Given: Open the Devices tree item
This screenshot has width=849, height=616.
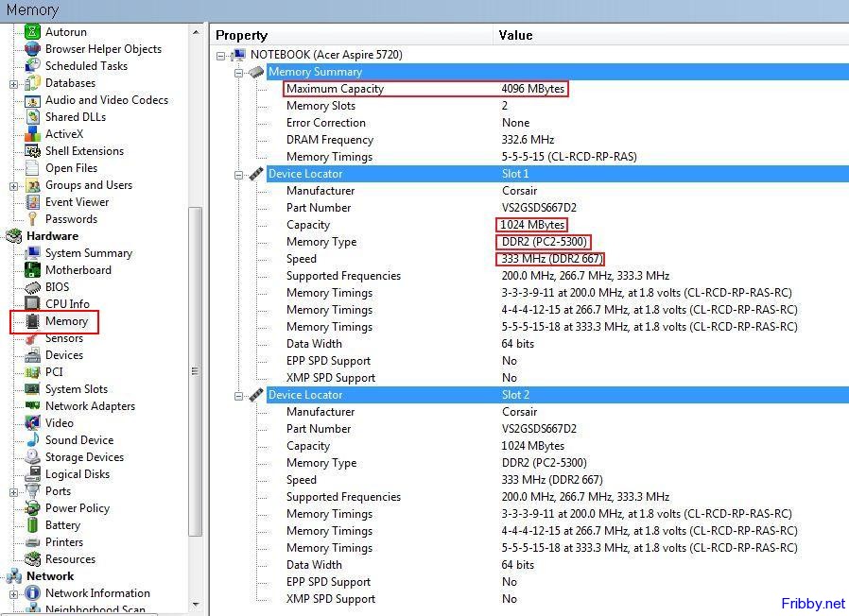Looking at the screenshot, I should [x=64, y=355].
